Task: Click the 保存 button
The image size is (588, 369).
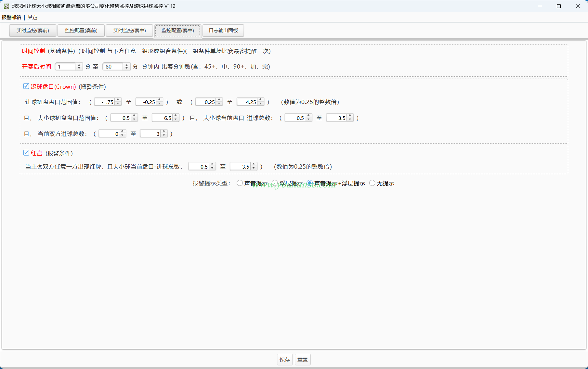Action: point(285,360)
